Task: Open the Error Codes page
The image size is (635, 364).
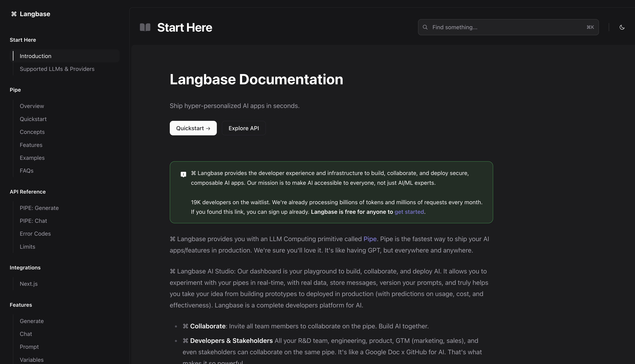Action: 35,234
